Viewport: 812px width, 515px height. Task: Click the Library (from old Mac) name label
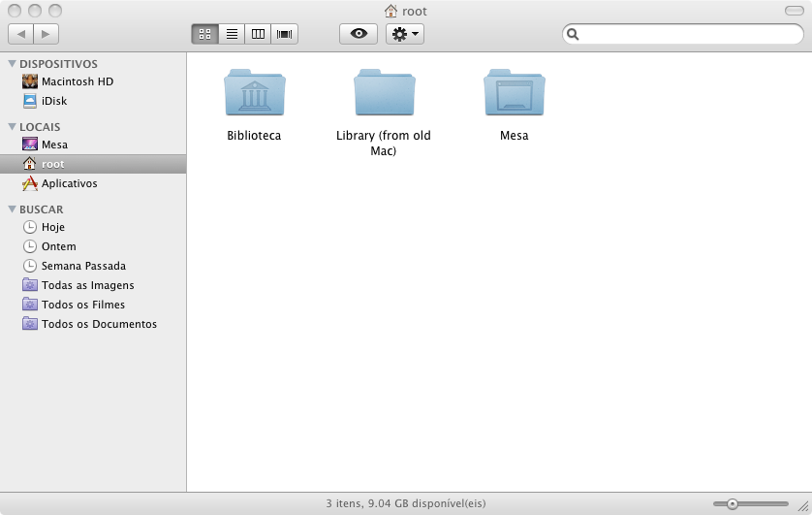tap(384, 143)
